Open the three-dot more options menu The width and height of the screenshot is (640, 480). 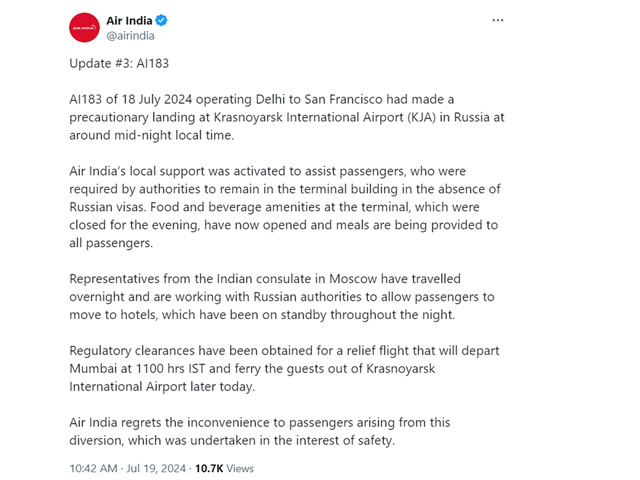[498, 20]
